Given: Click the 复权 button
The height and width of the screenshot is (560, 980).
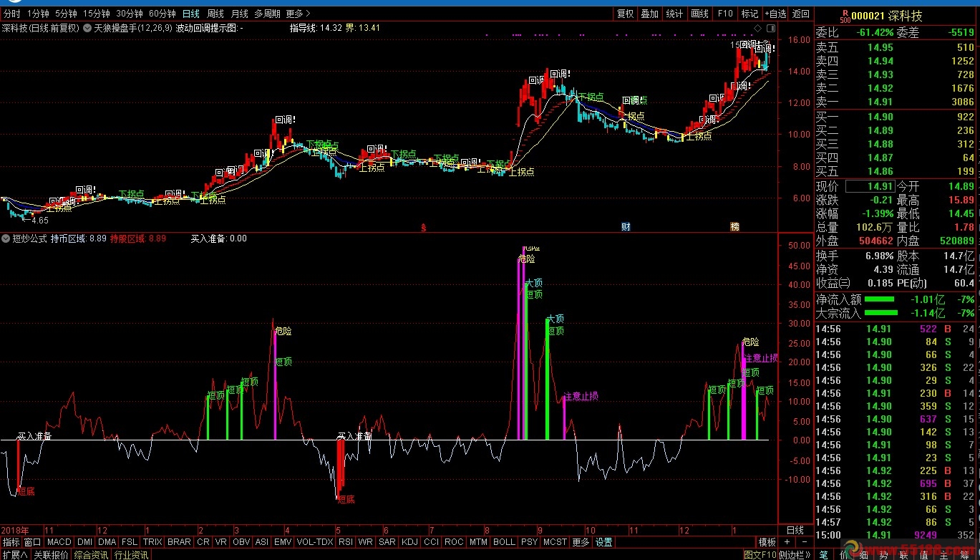Looking at the screenshot, I should tap(626, 14).
